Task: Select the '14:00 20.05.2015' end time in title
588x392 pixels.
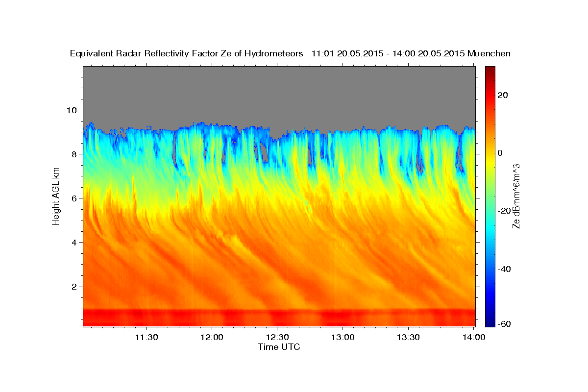Action: (x=427, y=54)
